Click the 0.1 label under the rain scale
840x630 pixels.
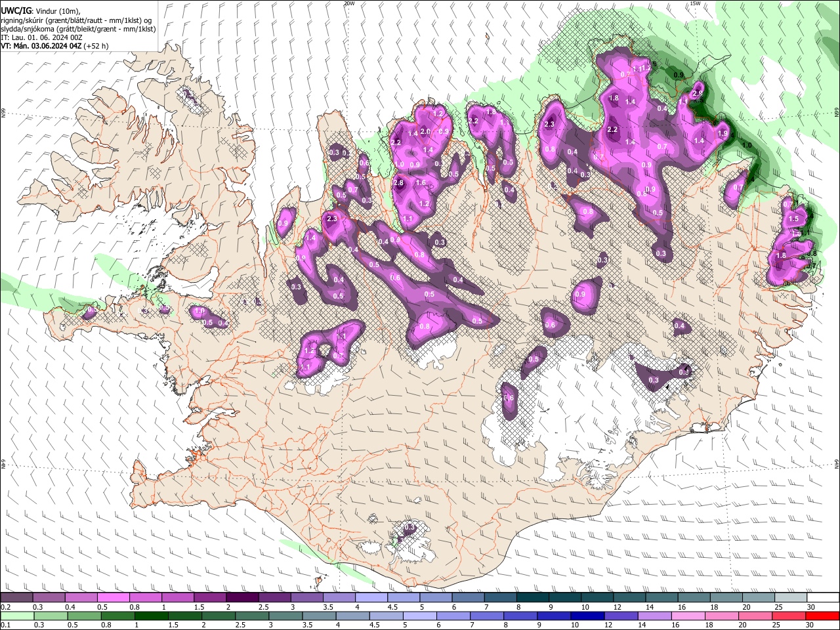point(5,625)
